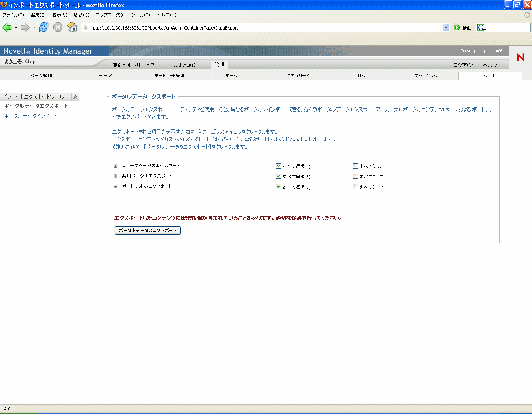Open the 表示(V) menu

60,15
